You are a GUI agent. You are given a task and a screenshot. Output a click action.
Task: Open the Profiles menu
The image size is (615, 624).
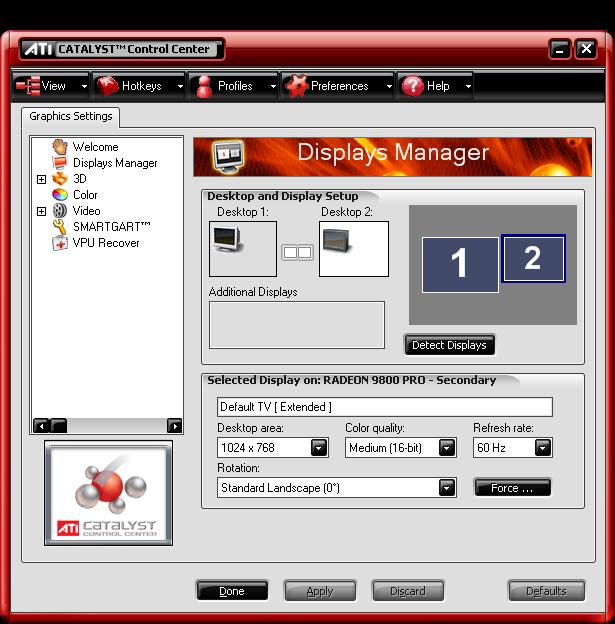point(233,86)
